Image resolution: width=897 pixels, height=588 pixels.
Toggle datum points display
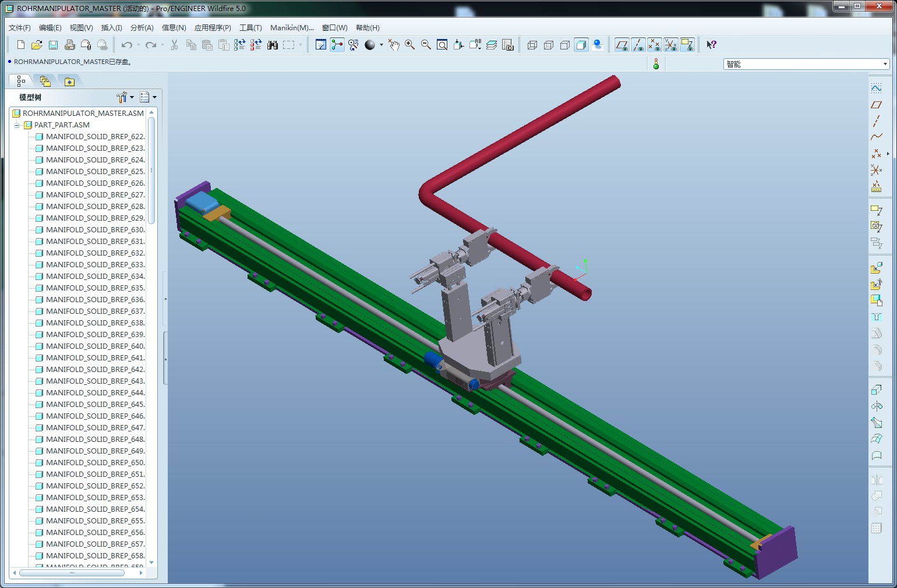pos(655,45)
